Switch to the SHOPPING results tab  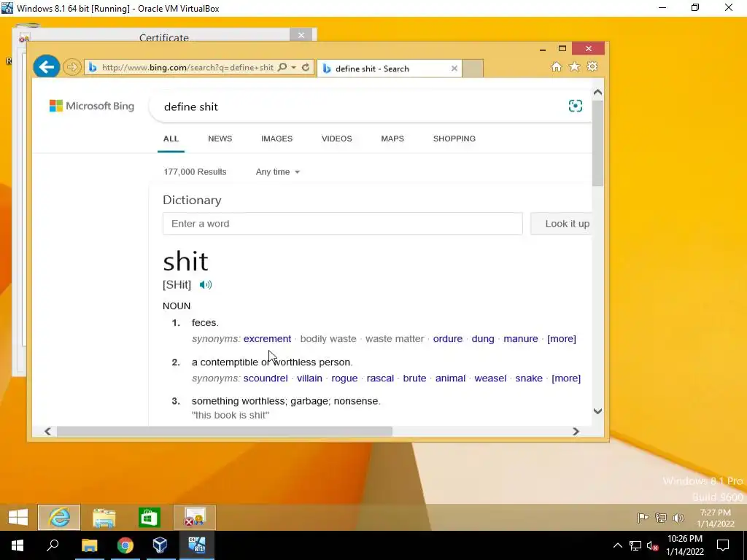click(454, 139)
